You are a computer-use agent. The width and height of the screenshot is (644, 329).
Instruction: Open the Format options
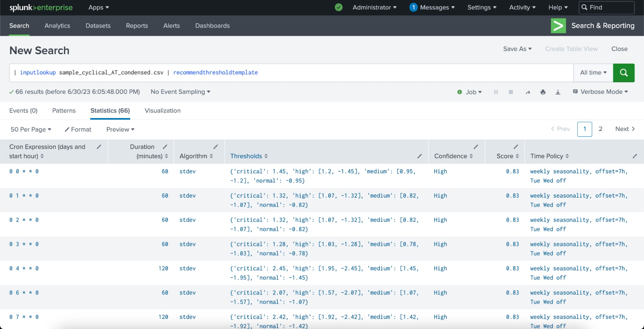tap(78, 129)
